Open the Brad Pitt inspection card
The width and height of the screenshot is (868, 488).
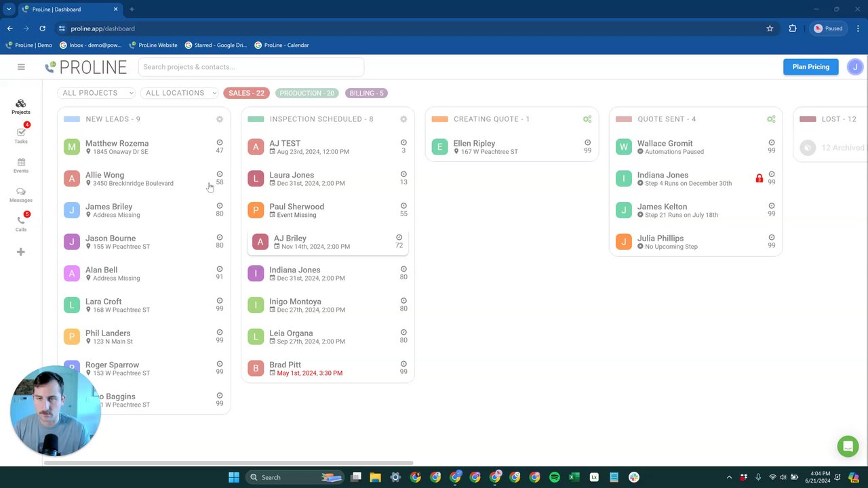coord(328,369)
